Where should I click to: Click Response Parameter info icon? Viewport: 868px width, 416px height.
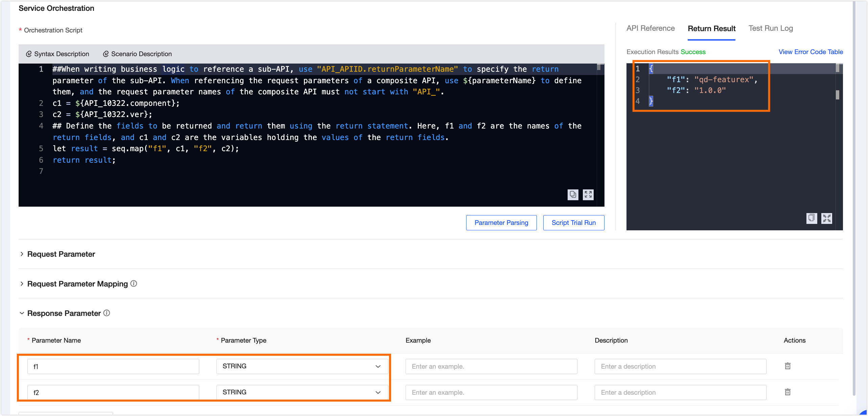[107, 313]
